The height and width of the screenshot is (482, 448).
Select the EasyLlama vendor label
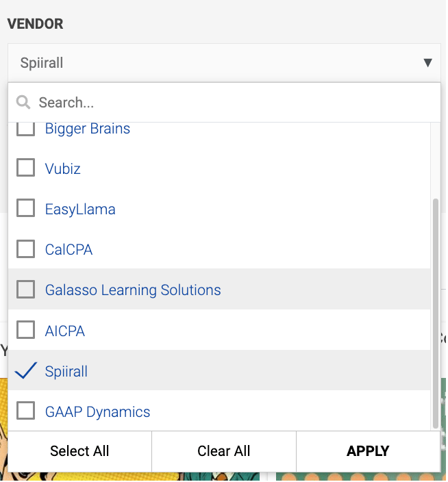tap(80, 210)
